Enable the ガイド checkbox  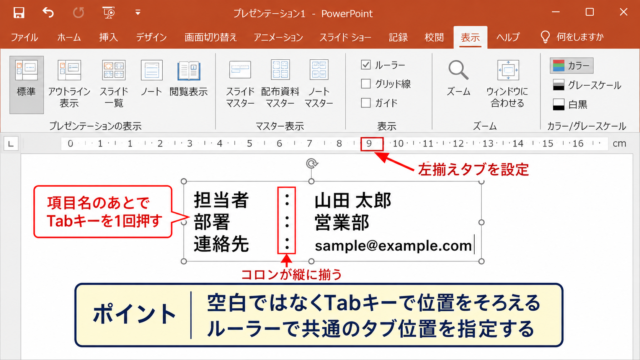point(366,103)
